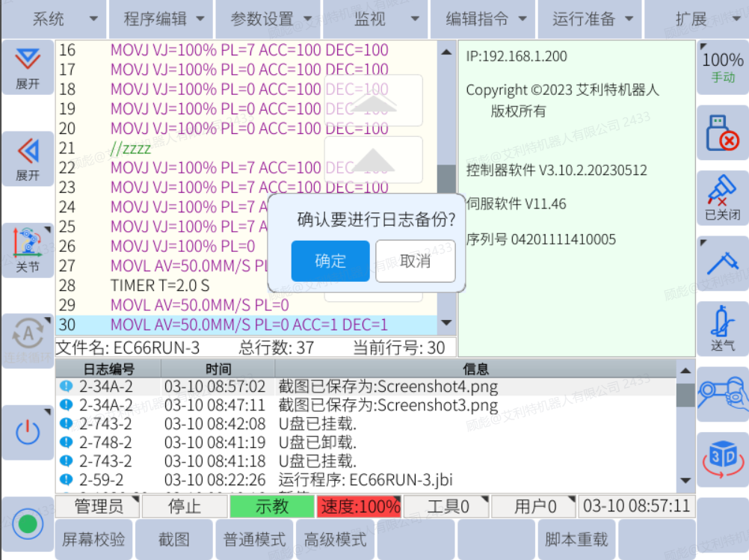749x560 pixels.
Task: Toggle the 100% 手动 manual speed button
Action: [x=722, y=67]
